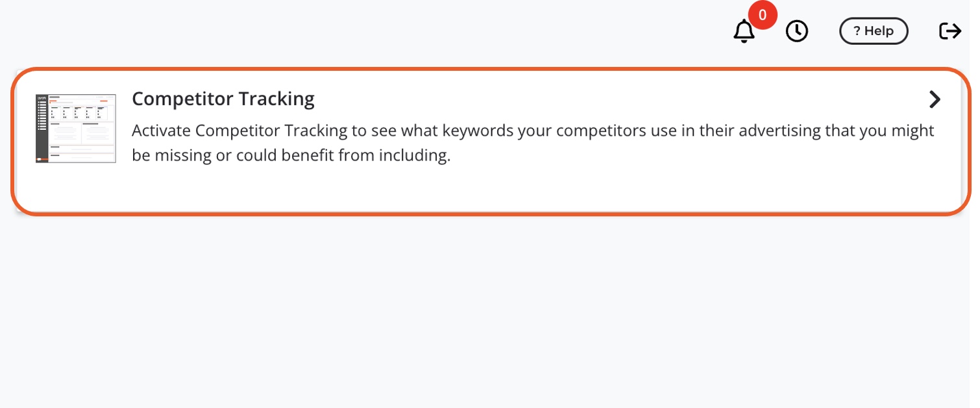980x408 pixels.
Task: Hit the chevron next to Competitor Tracking
Action: (935, 99)
